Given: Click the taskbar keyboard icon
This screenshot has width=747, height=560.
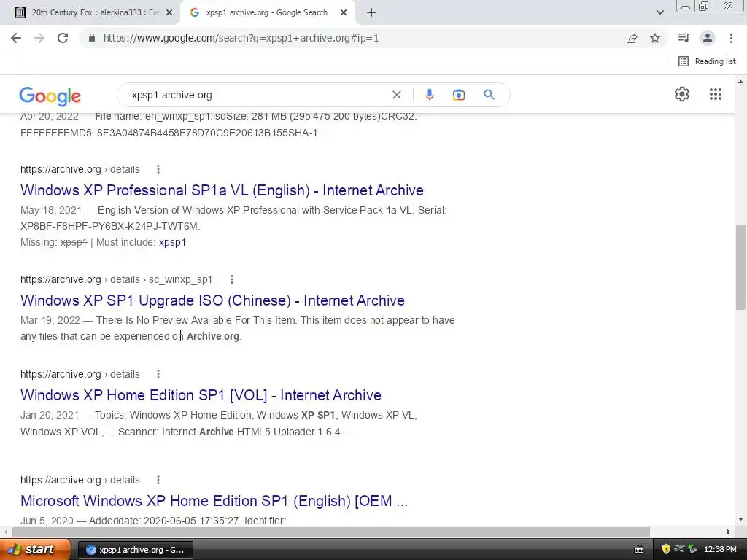Looking at the screenshot, I should coord(639,550).
